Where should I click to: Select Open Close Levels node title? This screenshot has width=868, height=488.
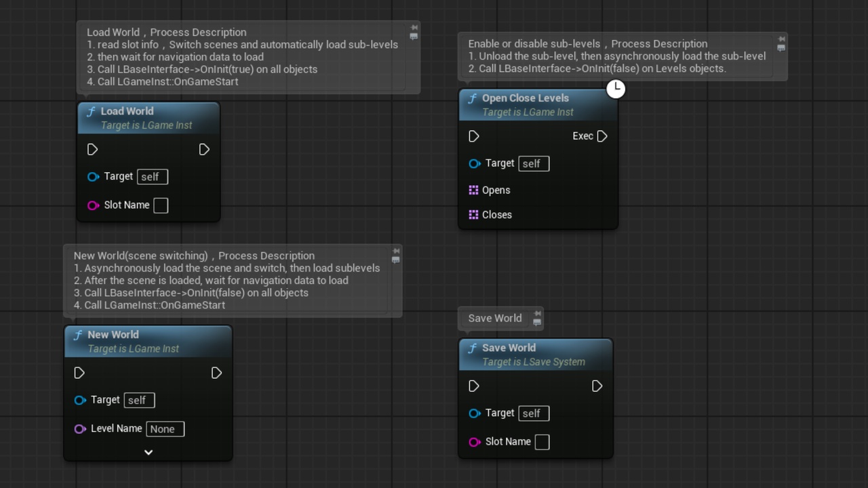(526, 98)
